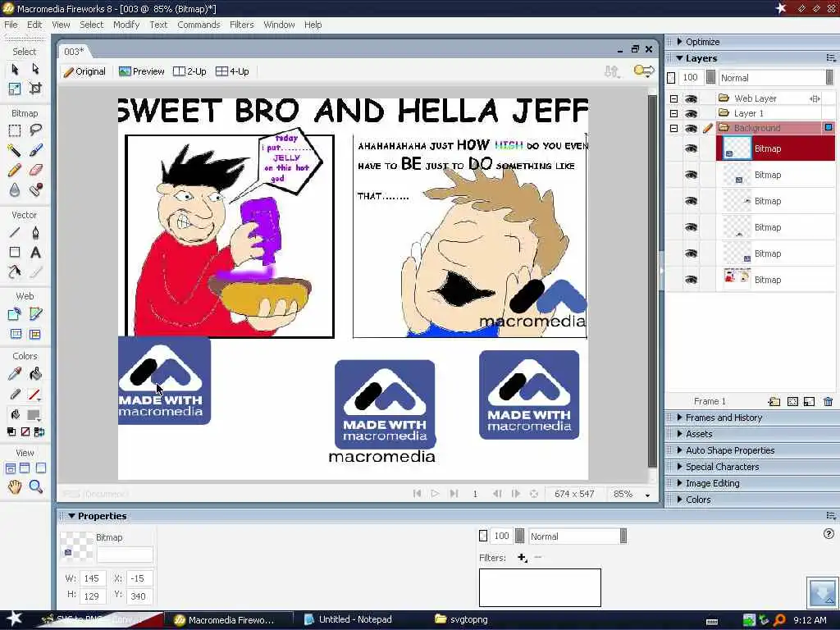Switch to Full Screen mode

click(41, 468)
